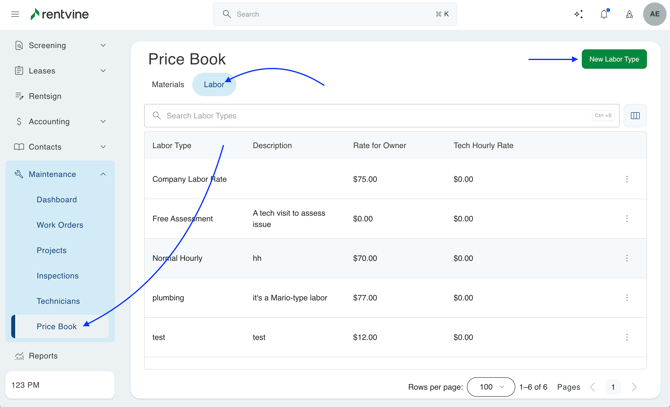This screenshot has width=670, height=407.
Task: Click the alert icon beside avatar
Action: point(629,14)
